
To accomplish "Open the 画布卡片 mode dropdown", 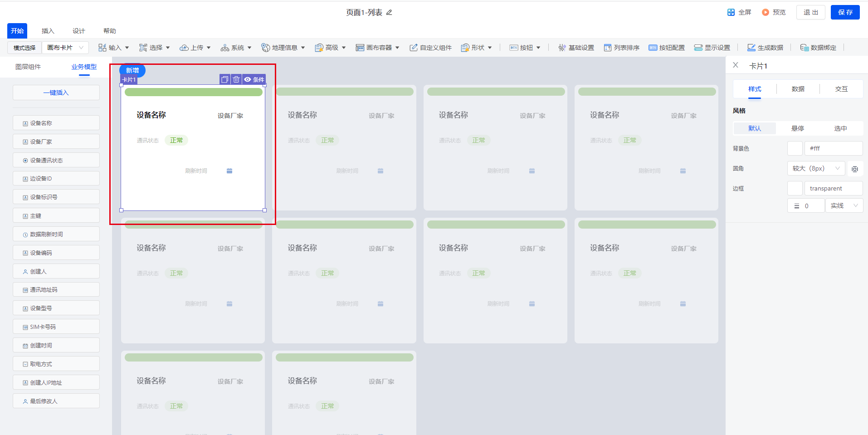I will pos(65,48).
